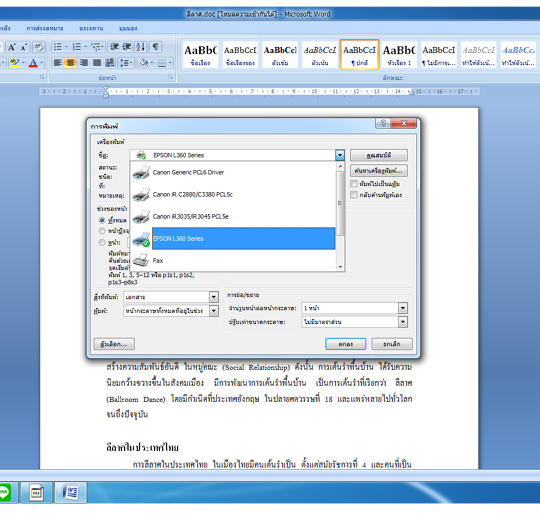This screenshot has height=525, width=540.
Task: Click the ตัวเลือก Options button
Action: point(114,344)
